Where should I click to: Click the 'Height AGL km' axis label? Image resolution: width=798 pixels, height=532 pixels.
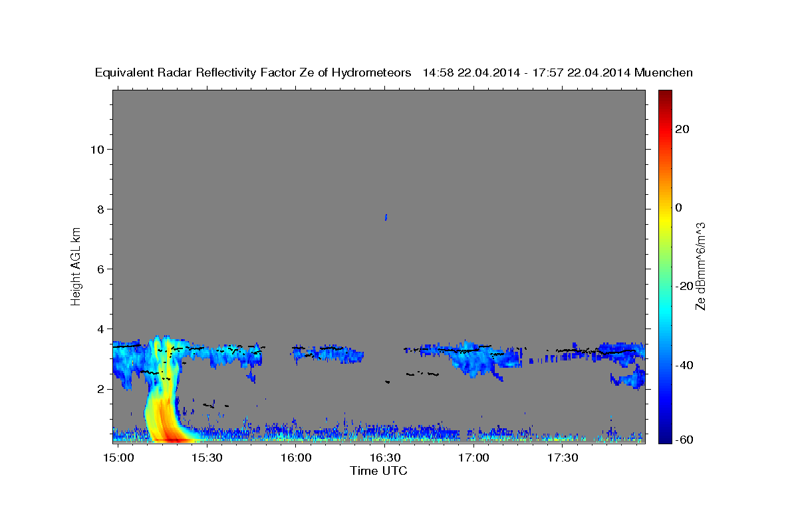pos(76,265)
